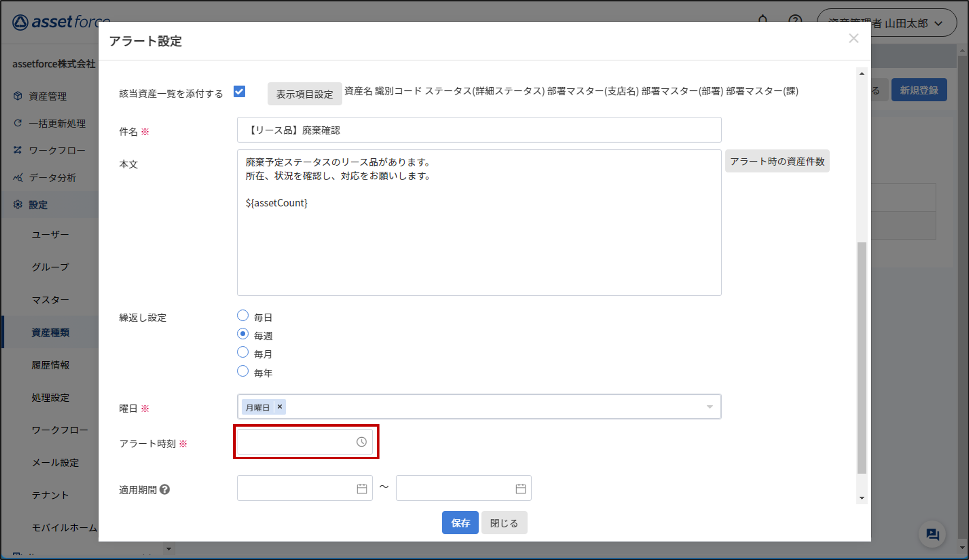This screenshot has width=969, height=560.
Task: Select ユーザー under settings
Action: coord(50,234)
